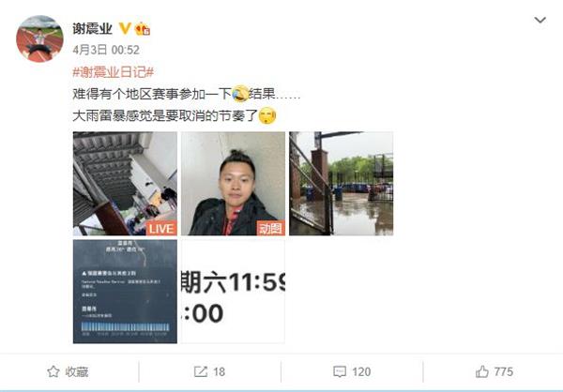The image size is (563, 392).
Task: Open the post timestamp 4月3日 00:52
Action: [106, 50]
